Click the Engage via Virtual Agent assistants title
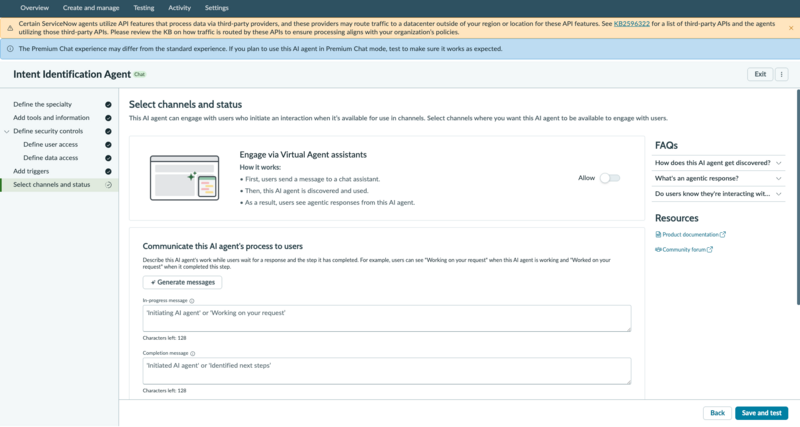Viewport: 800px width, 427px height. [303, 155]
